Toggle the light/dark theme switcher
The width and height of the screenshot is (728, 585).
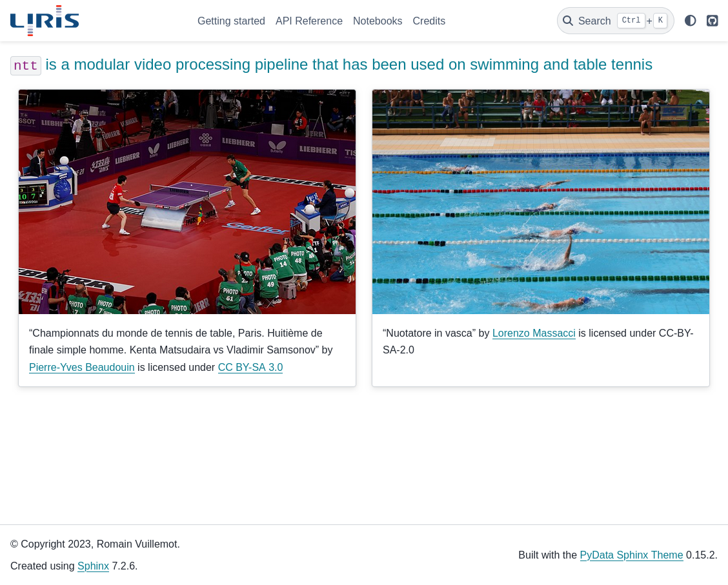tap(691, 21)
